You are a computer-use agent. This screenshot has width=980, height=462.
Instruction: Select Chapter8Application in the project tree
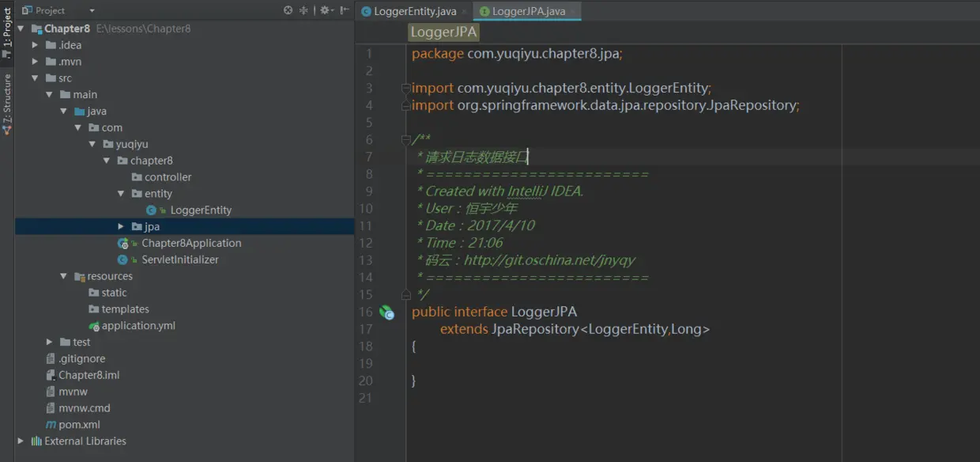[191, 243]
